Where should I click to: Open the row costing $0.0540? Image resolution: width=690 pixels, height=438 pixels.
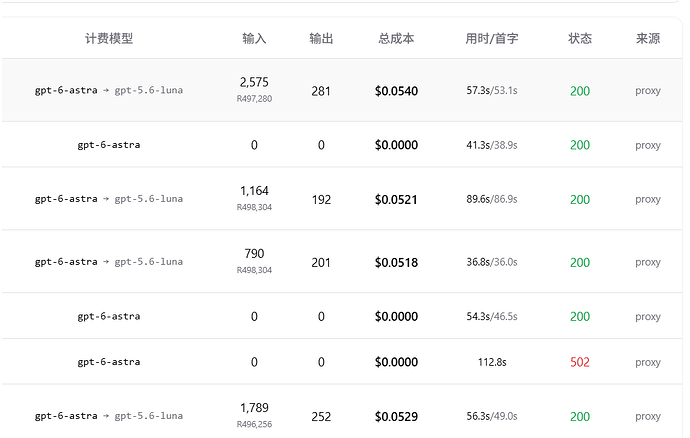(x=342, y=90)
